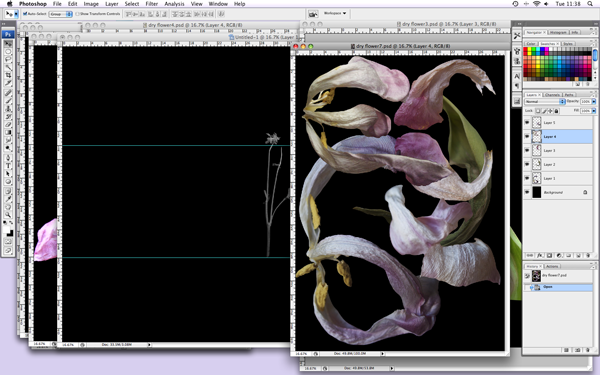This screenshot has width=600, height=375.
Task: Click the Ps logo atop the toolbox
Action: click(8, 34)
